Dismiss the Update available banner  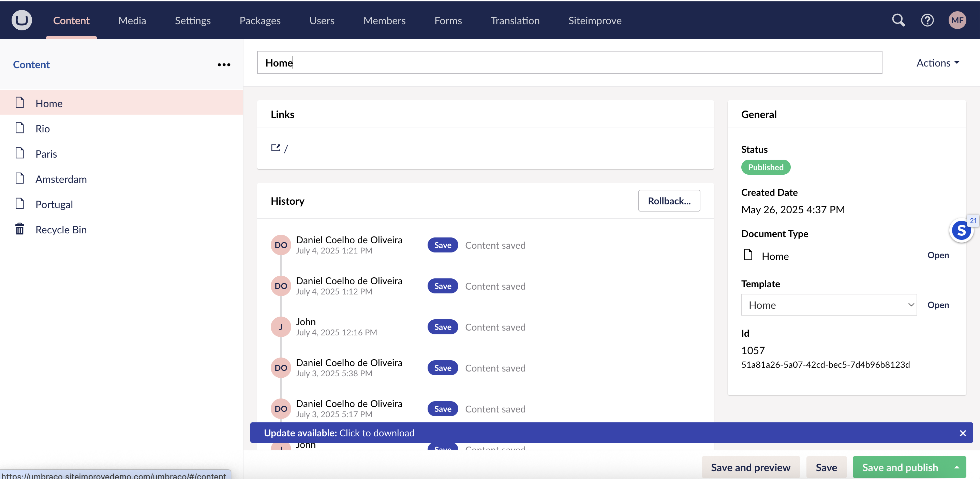click(963, 433)
